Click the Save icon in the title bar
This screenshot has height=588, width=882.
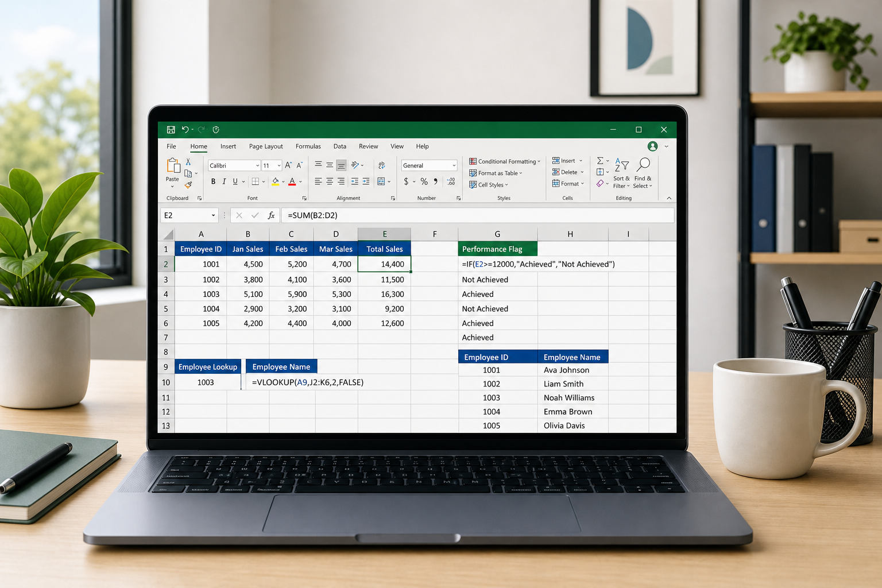point(171,130)
